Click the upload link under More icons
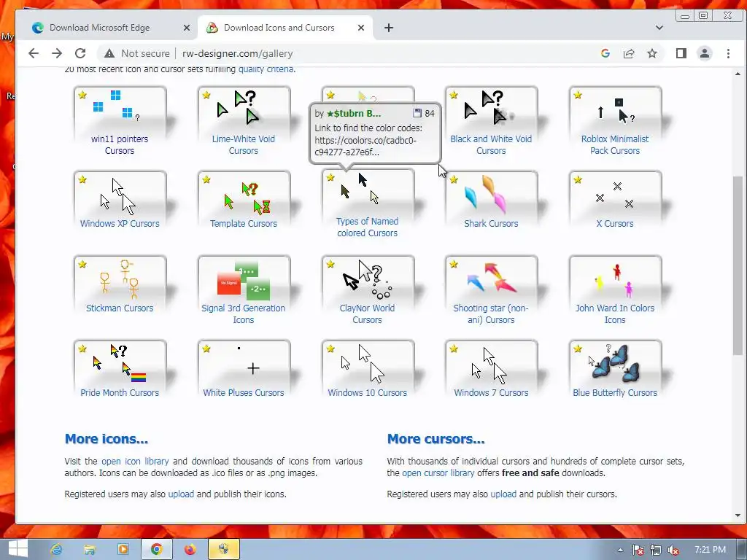Screen dimensions: 747x560 point(181,494)
